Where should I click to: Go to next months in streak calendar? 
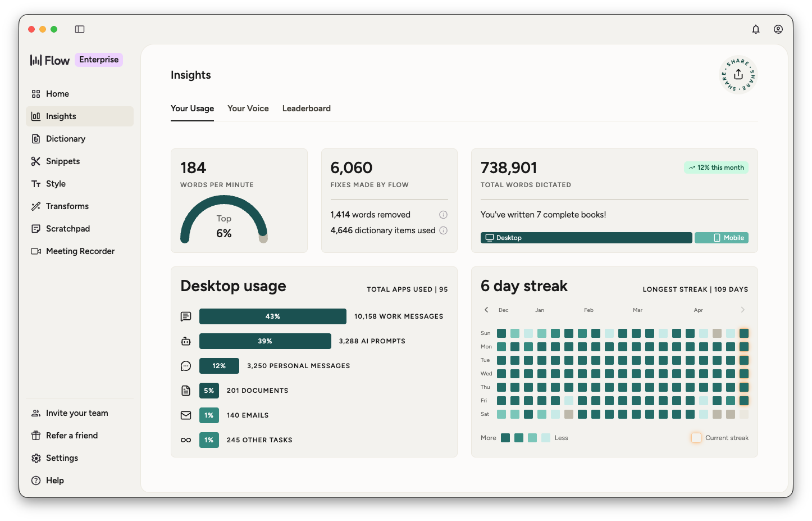tap(742, 310)
